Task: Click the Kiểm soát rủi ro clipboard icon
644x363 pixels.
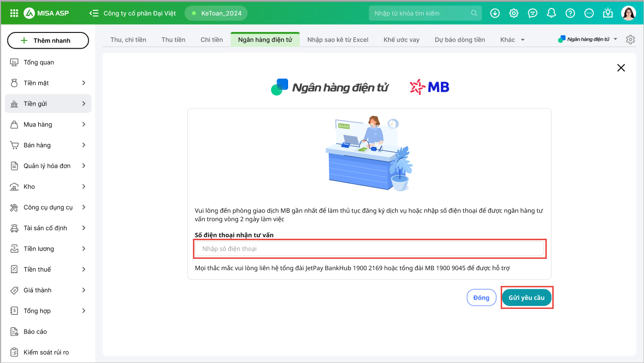Action: point(14,352)
